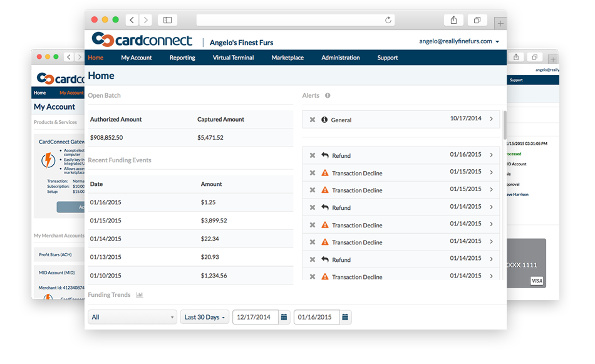
Task: Click the alerts list scrollbar
Action: [505, 125]
